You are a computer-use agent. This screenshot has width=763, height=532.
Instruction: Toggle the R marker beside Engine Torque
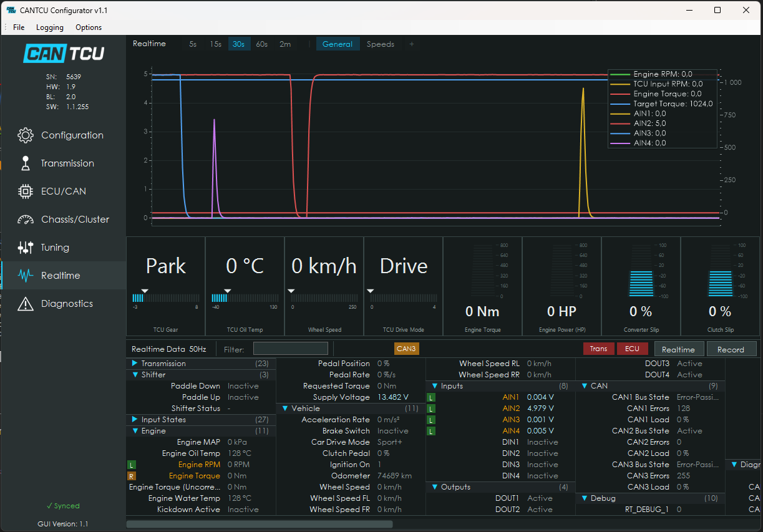click(x=131, y=476)
